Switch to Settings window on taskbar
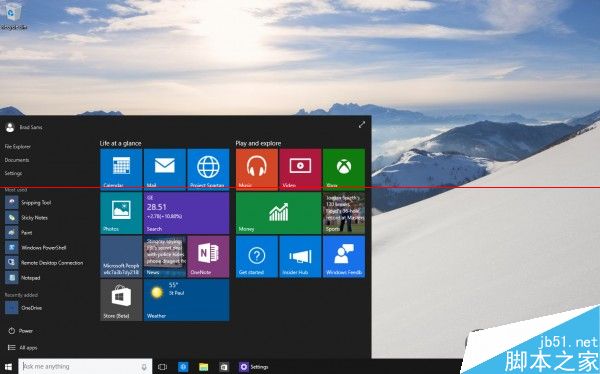This screenshot has width=600, height=374. [x=254, y=367]
